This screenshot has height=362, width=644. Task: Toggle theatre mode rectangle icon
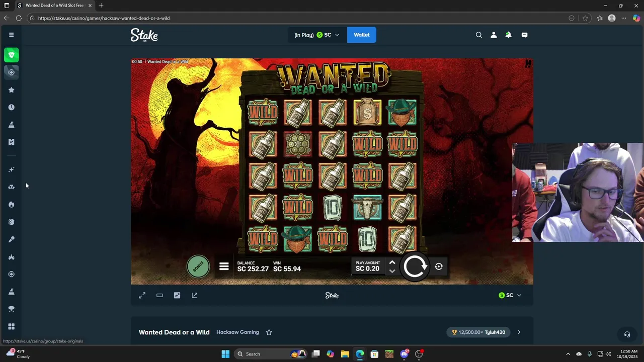[x=159, y=295]
